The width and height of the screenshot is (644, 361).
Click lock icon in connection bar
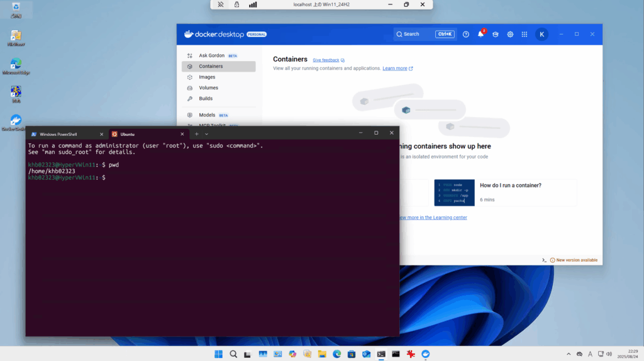click(236, 4)
